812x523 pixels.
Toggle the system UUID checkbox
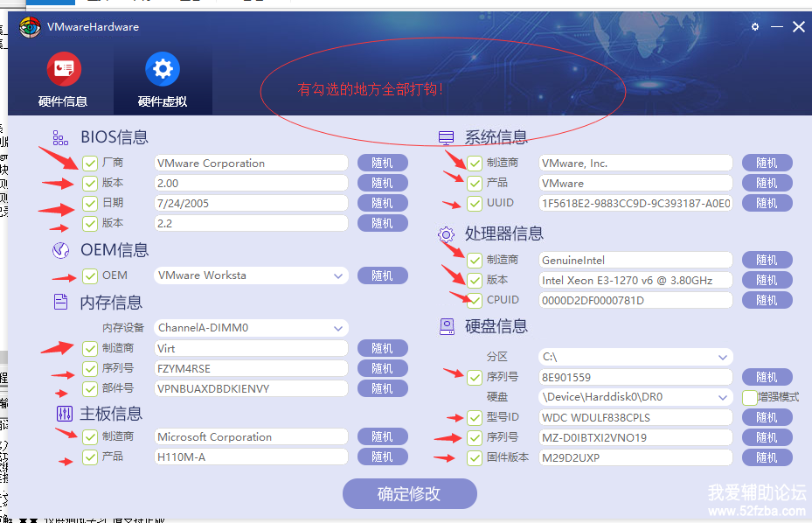point(475,203)
